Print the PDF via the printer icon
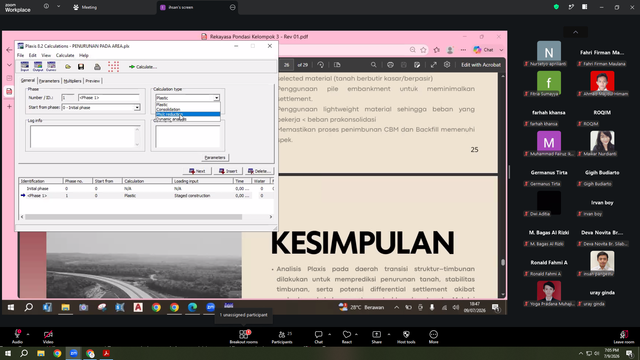 tap(390, 65)
